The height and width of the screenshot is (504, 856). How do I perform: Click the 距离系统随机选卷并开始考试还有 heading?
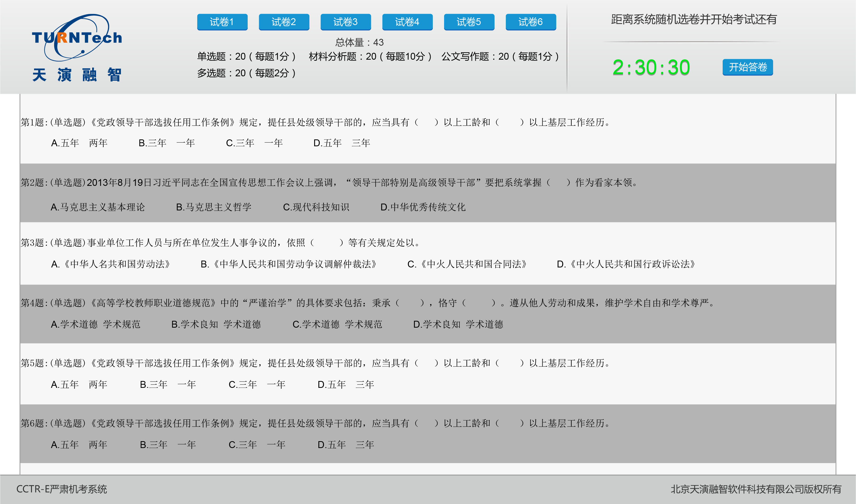(x=694, y=19)
